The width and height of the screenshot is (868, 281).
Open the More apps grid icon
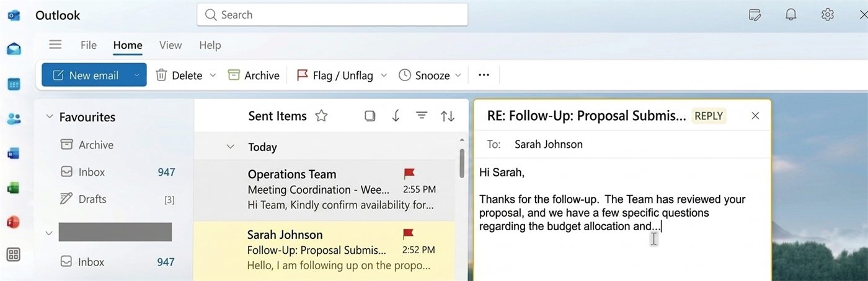(x=14, y=254)
